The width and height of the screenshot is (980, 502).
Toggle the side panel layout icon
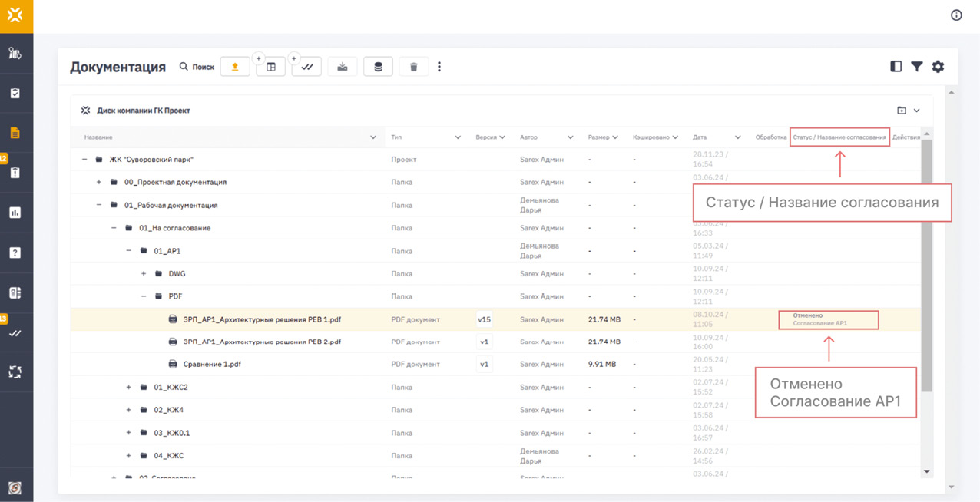tap(896, 67)
